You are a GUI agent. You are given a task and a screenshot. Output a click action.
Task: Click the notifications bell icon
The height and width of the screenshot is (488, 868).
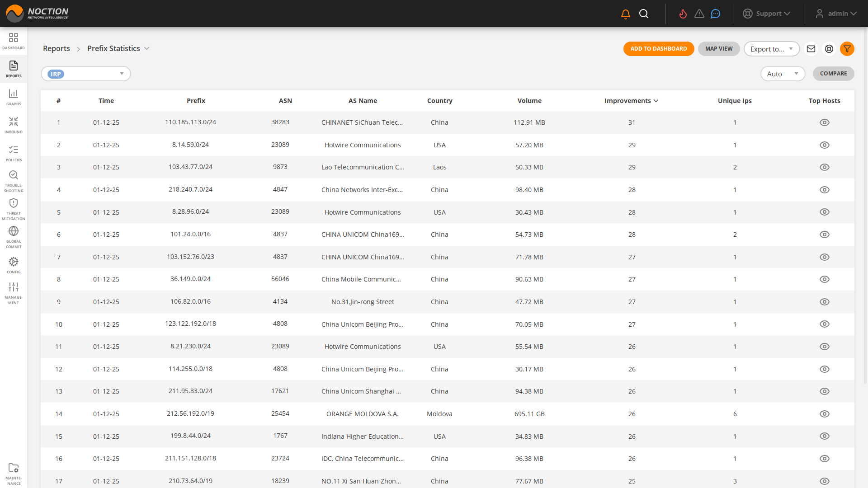click(x=625, y=14)
